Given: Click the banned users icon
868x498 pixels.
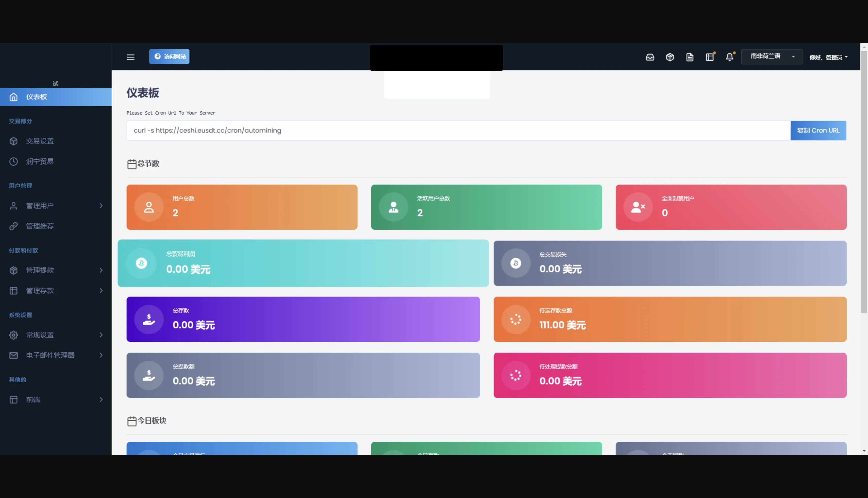Looking at the screenshot, I should coord(638,207).
